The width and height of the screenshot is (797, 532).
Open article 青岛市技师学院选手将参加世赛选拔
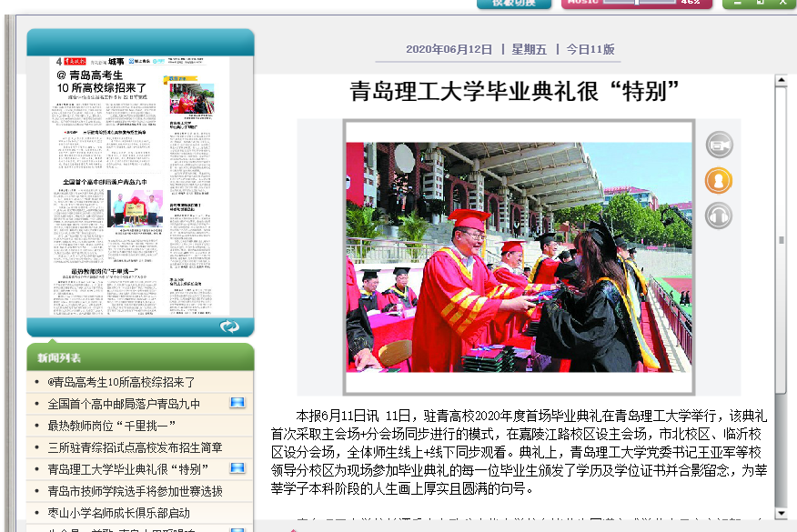pos(135,491)
